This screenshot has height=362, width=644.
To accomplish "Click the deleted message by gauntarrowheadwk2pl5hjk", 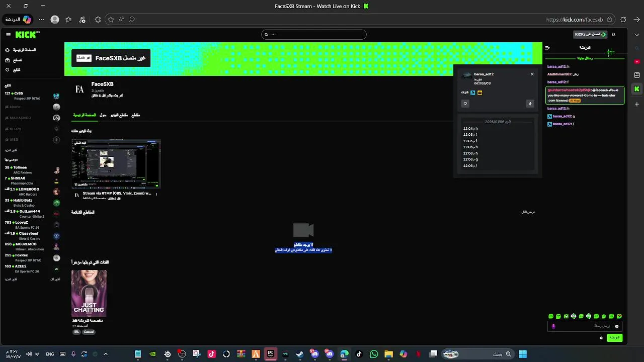I will point(585,95).
